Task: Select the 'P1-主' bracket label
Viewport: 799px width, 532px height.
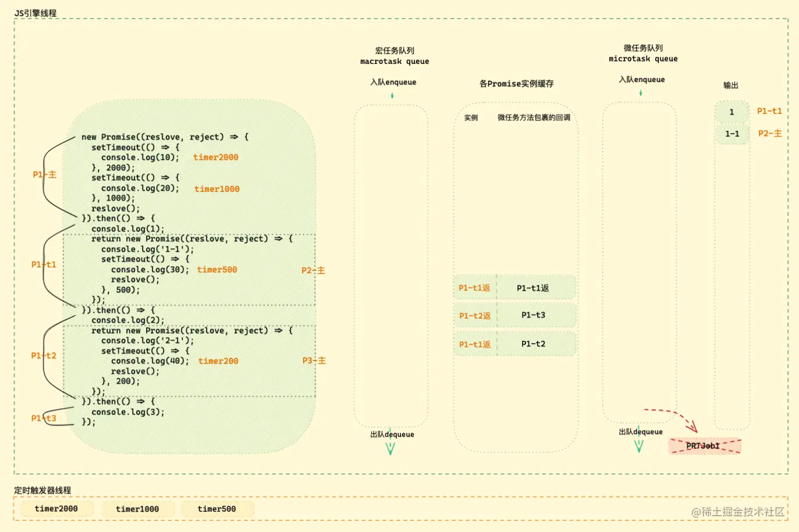Action: pyautogui.click(x=45, y=174)
